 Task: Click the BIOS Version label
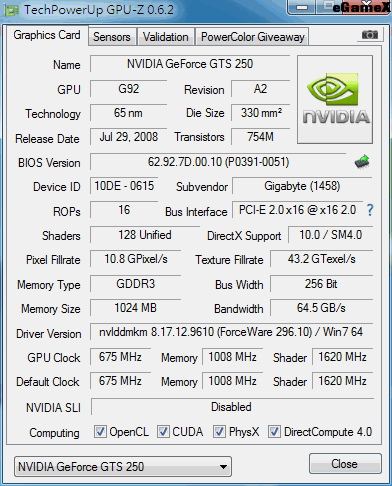click(49, 163)
